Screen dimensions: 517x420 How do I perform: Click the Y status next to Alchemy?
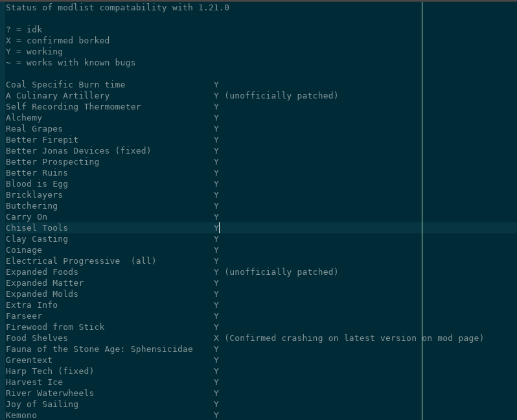tap(216, 118)
